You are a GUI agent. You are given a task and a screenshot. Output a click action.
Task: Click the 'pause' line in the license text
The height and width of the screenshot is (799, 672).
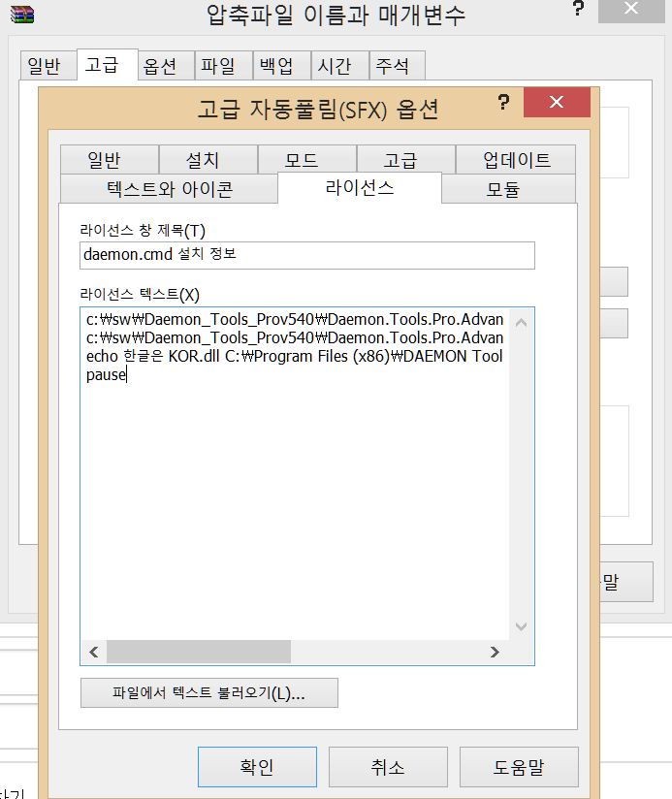[x=106, y=374]
